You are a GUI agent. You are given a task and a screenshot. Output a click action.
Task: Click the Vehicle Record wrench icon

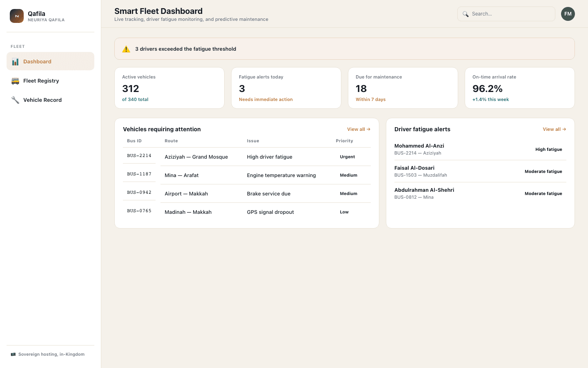[x=15, y=100]
